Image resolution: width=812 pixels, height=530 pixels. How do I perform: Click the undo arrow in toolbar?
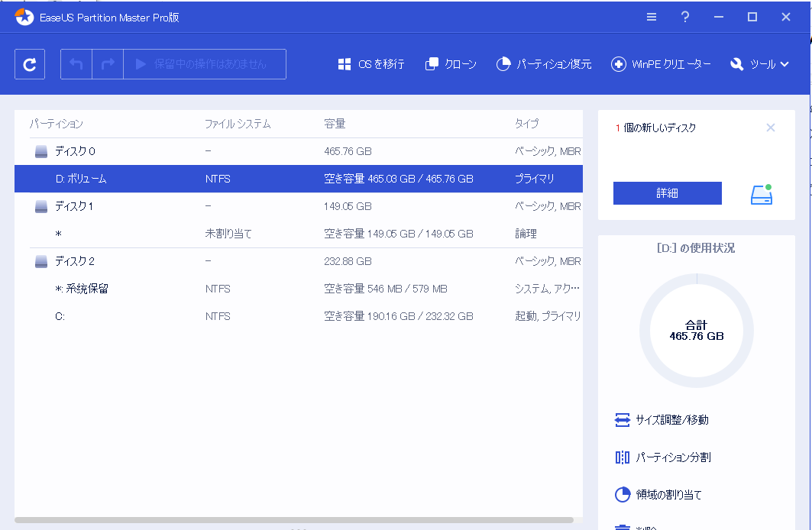(76, 65)
